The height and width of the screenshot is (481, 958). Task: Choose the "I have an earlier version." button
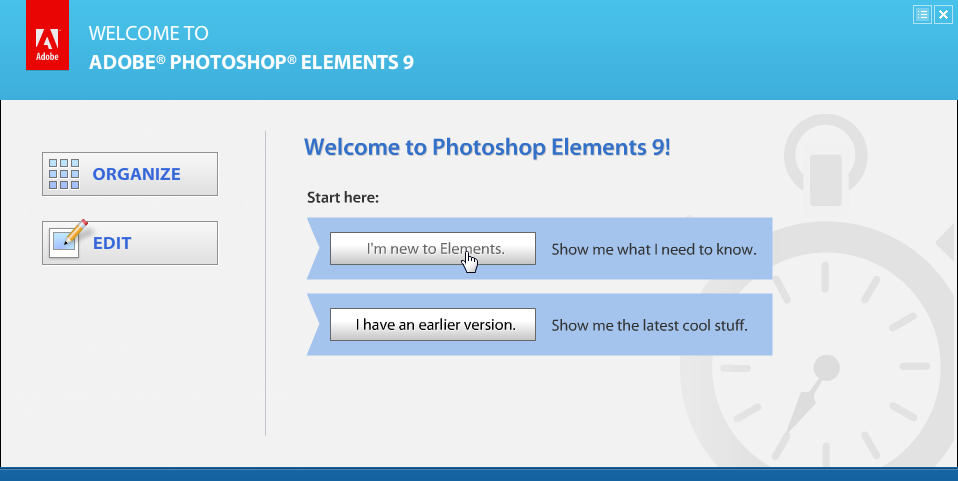pos(433,324)
